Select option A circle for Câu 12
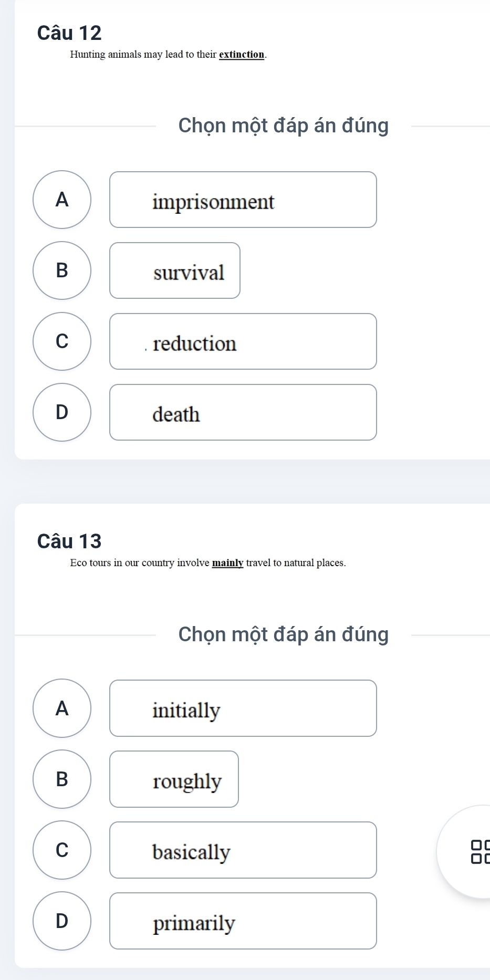490x980 pixels. (62, 200)
